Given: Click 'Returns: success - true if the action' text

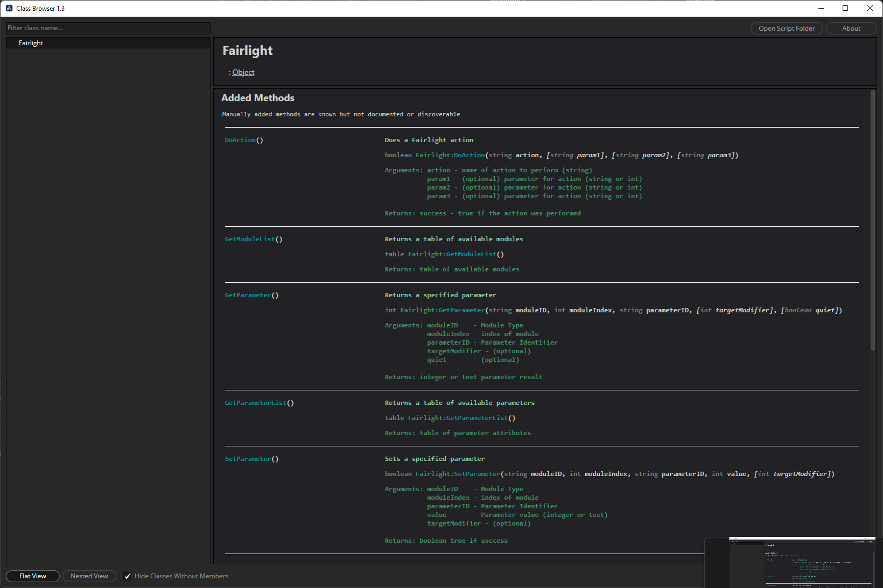Looking at the screenshot, I should (483, 213).
